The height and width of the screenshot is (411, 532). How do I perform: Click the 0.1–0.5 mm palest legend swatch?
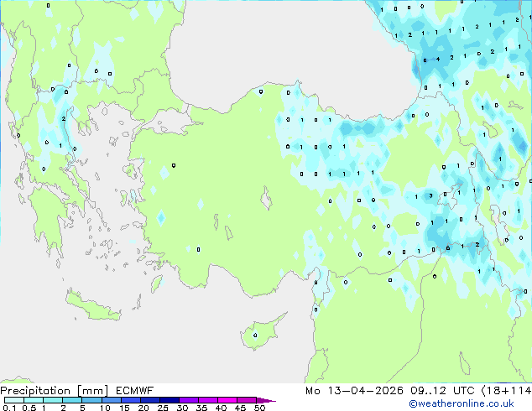(14, 400)
